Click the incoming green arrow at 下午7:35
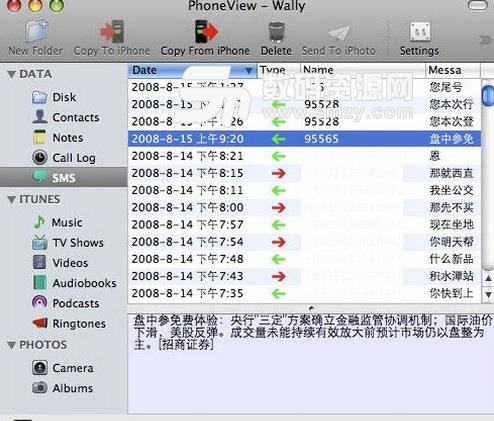This screenshot has width=494, height=421. coord(279,294)
